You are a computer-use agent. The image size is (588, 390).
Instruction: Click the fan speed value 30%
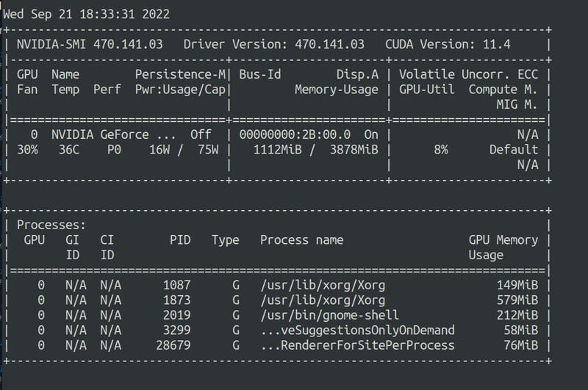(x=29, y=150)
